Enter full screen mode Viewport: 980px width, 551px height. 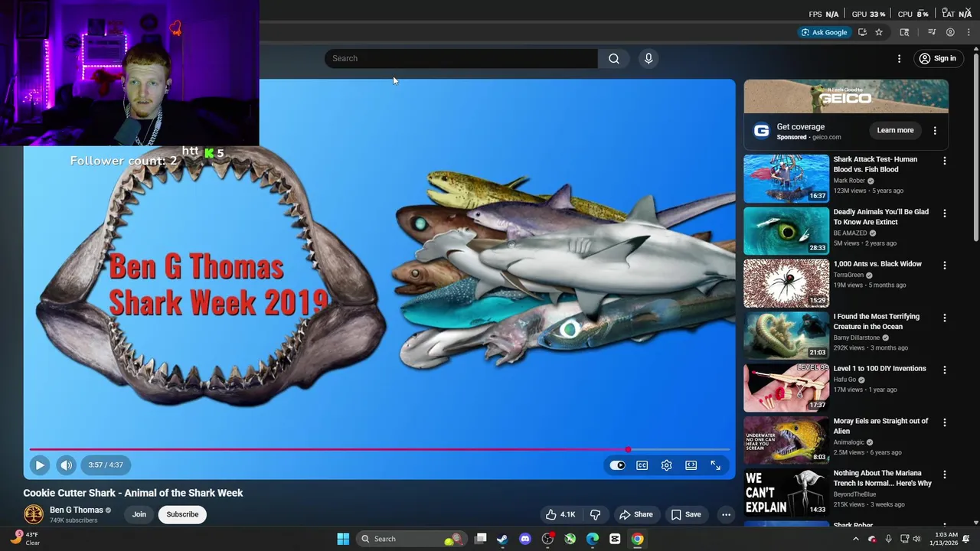[x=715, y=465]
